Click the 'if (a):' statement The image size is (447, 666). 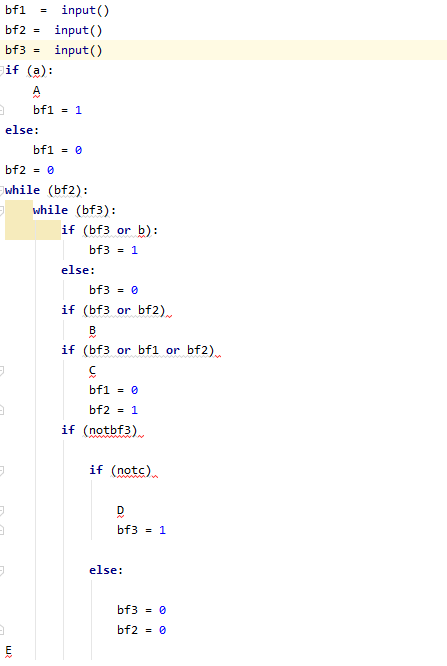click(x=29, y=70)
